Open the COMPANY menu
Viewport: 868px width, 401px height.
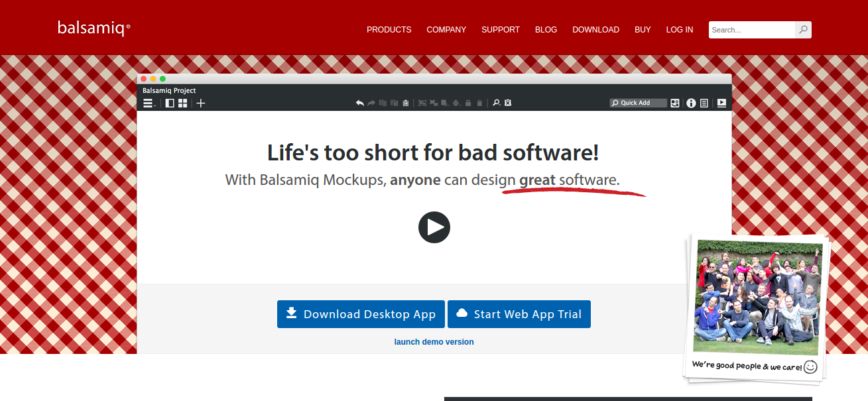pyautogui.click(x=446, y=30)
